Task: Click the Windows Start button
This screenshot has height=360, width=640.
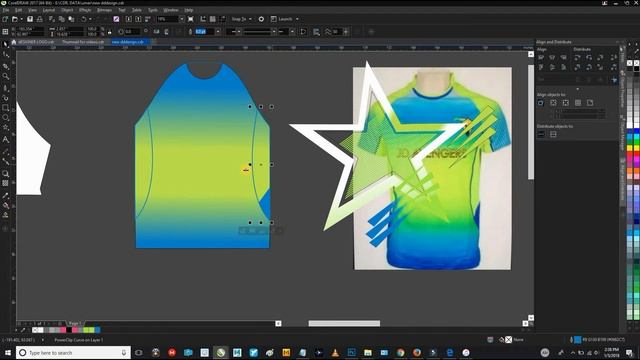Action: 7,353
